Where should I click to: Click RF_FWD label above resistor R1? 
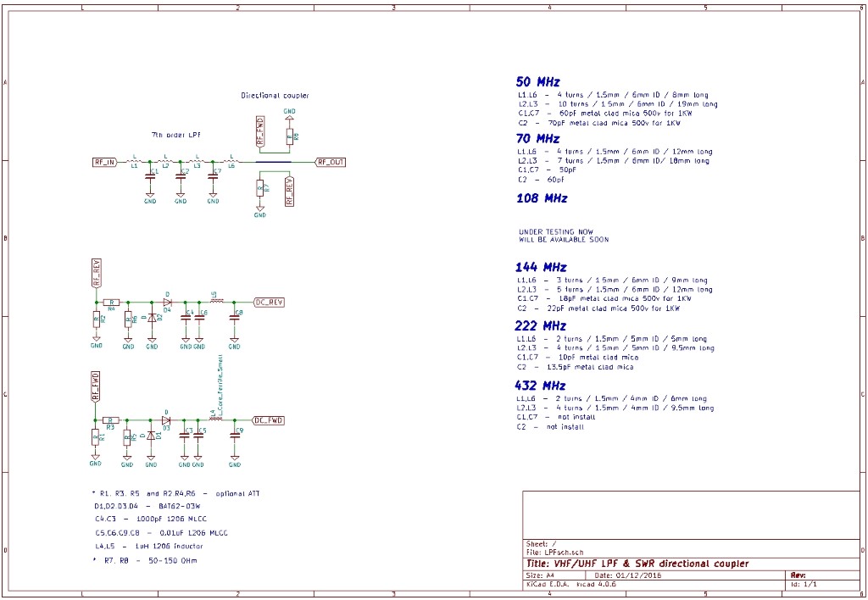[x=96, y=387]
